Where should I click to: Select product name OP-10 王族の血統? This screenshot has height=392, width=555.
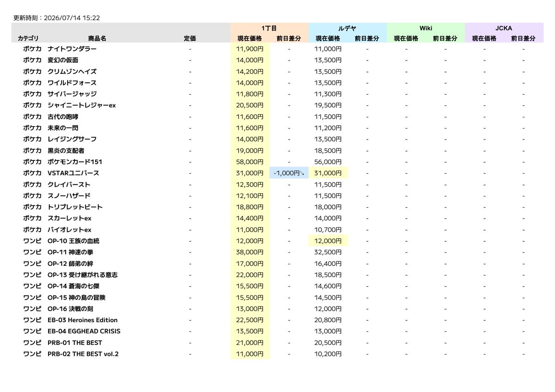tap(74, 241)
